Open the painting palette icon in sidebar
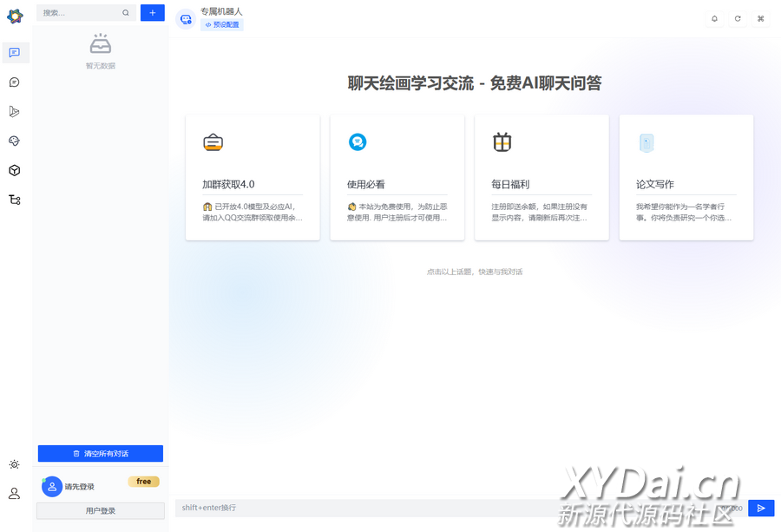781x532 pixels. (x=15, y=141)
